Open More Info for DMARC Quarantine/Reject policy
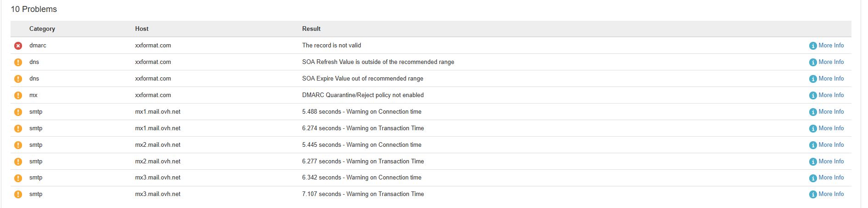This screenshot has height=208, width=868. [x=831, y=95]
